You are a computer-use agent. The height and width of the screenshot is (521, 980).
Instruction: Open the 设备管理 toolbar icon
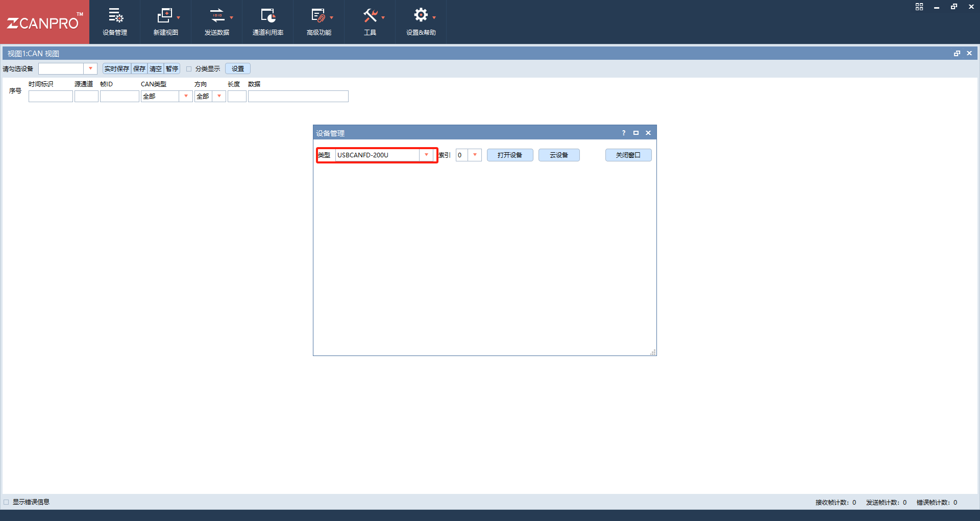[115, 16]
